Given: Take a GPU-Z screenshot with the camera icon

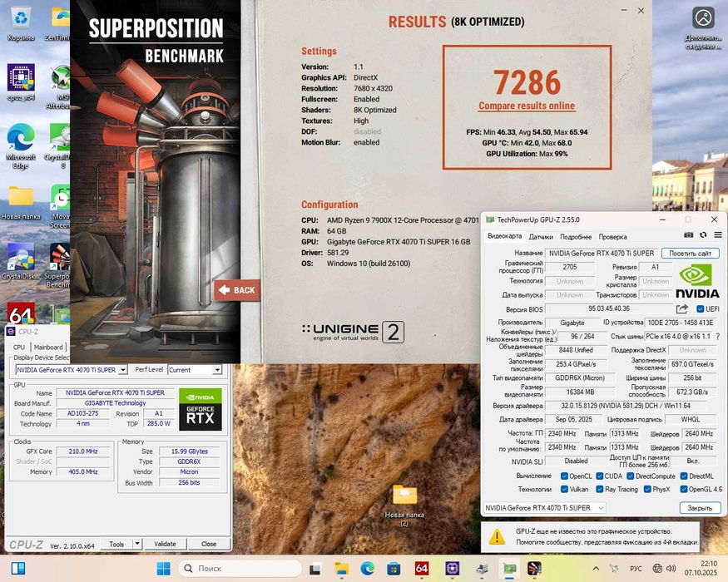Looking at the screenshot, I should pyautogui.click(x=689, y=234).
